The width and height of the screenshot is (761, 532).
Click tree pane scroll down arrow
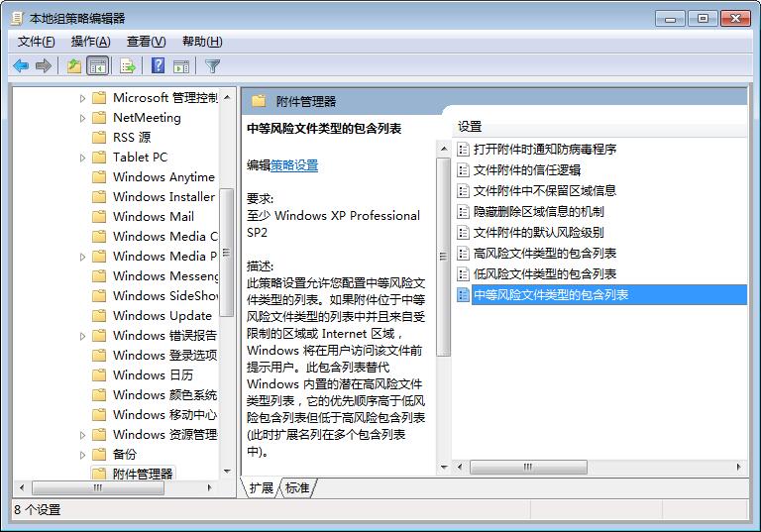227,471
